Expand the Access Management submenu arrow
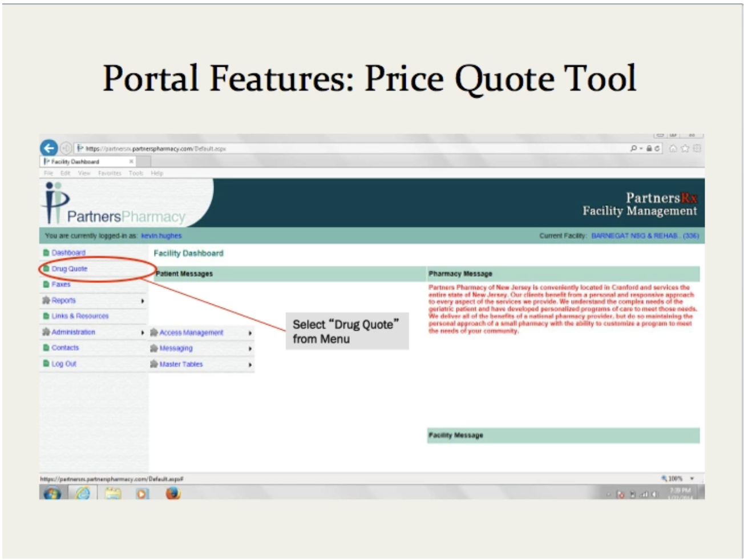 (x=250, y=333)
